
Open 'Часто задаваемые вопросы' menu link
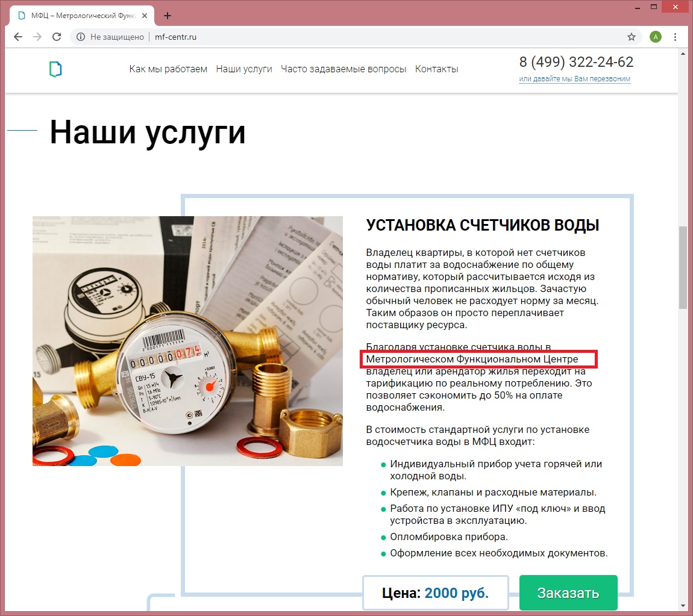pyautogui.click(x=343, y=69)
